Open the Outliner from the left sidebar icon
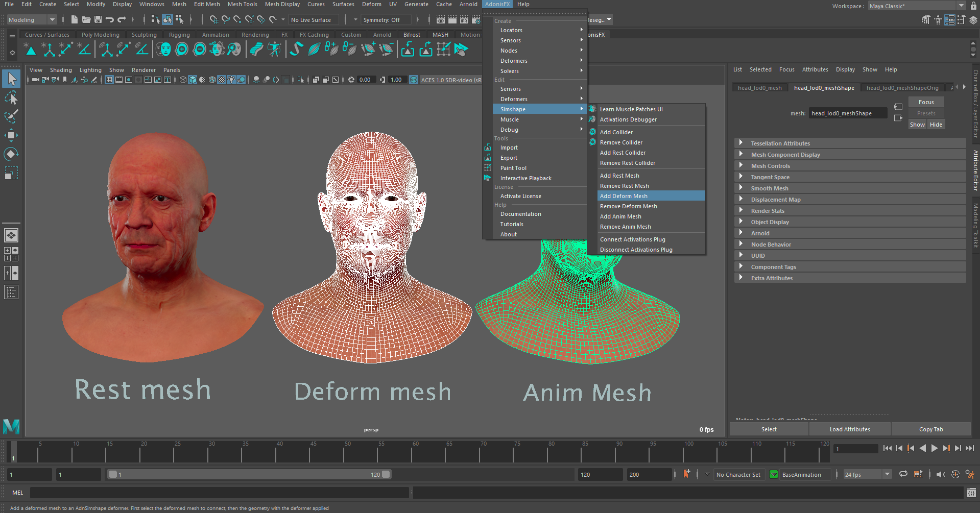The width and height of the screenshot is (980, 513). 11,292
